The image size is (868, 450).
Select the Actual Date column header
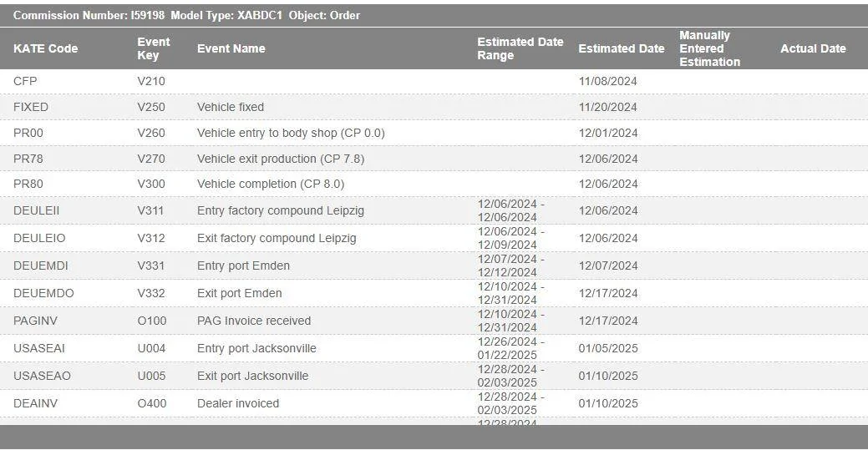[x=812, y=48]
